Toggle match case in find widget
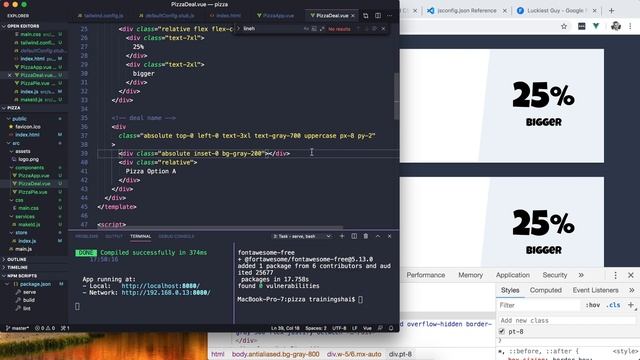This screenshot has height=360, width=640. pos(306,29)
